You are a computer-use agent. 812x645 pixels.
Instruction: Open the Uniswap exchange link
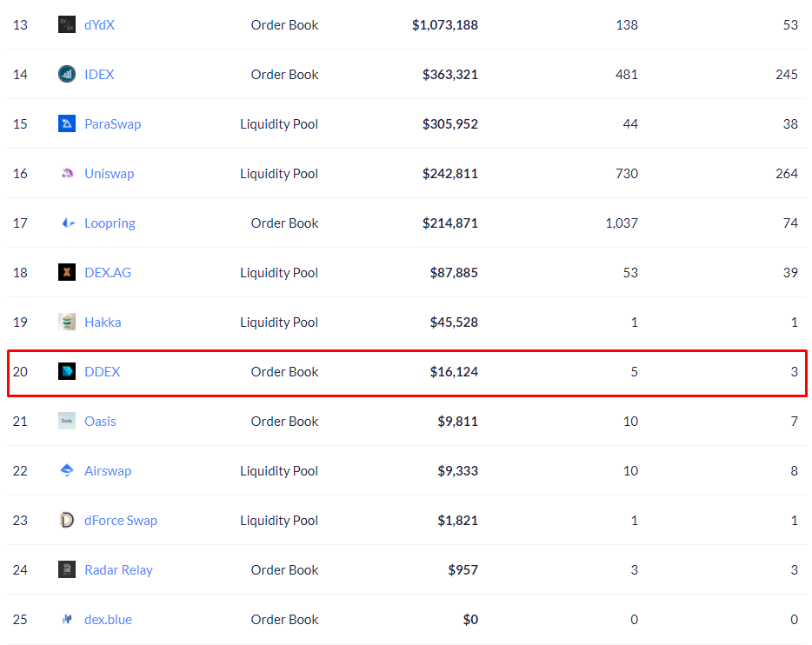[x=109, y=173]
